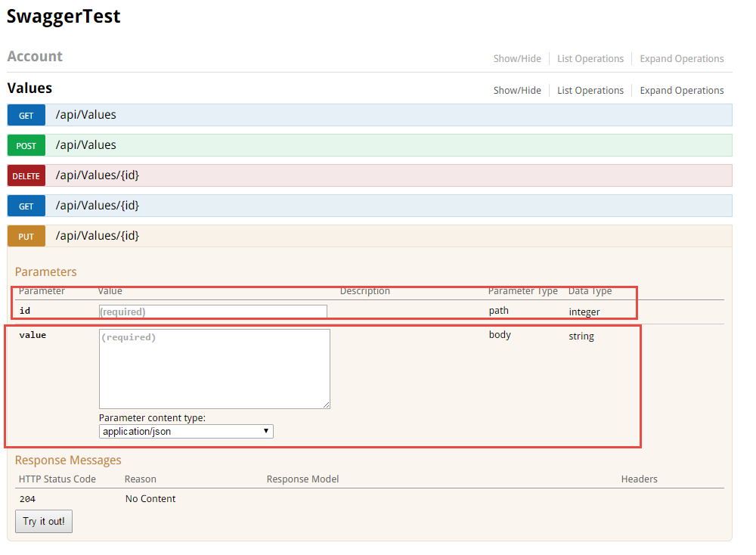Click the 'HTTP Status Code' column header

(57, 479)
